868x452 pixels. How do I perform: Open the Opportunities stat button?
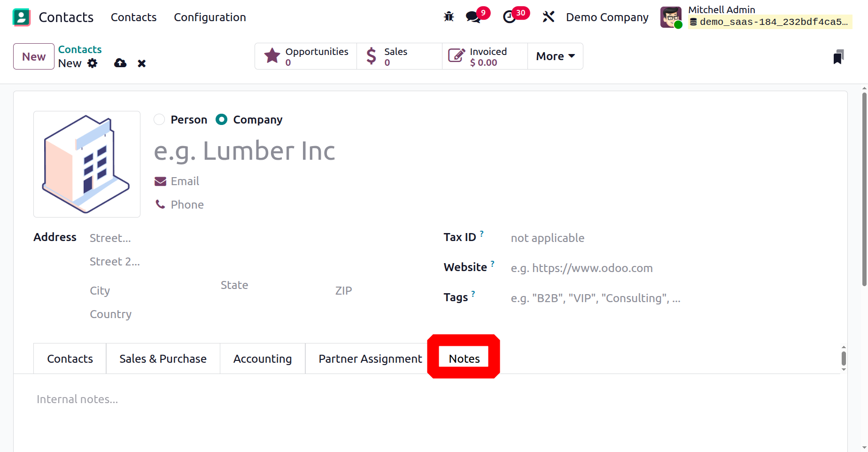tap(306, 56)
